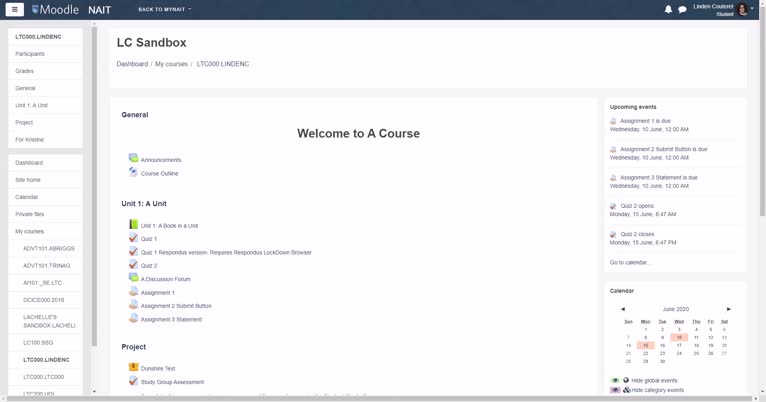Toggle the hamburger side panel button
The height and width of the screenshot is (402, 766).
(x=15, y=9)
